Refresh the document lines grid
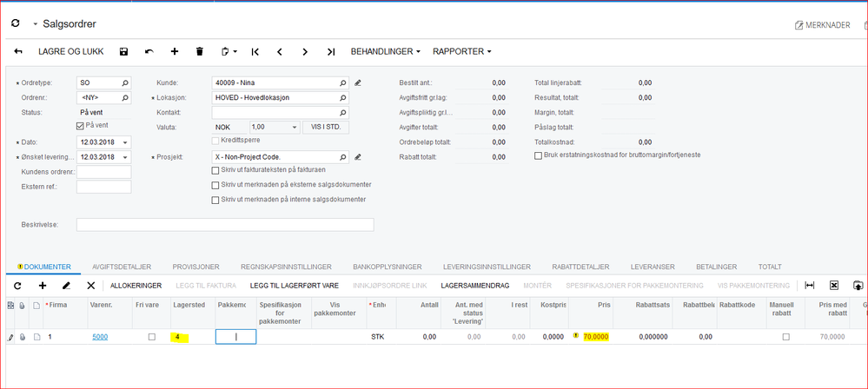 tap(17, 286)
